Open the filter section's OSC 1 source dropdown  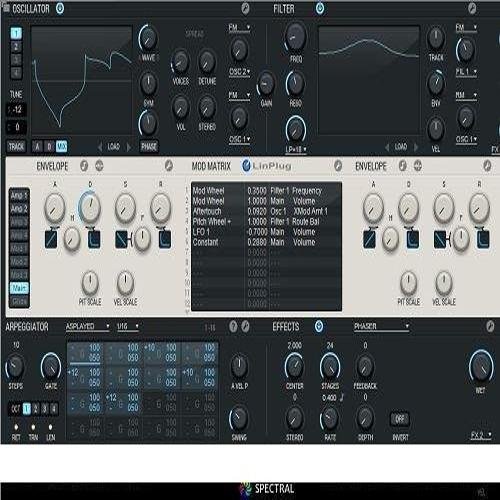coord(466,139)
